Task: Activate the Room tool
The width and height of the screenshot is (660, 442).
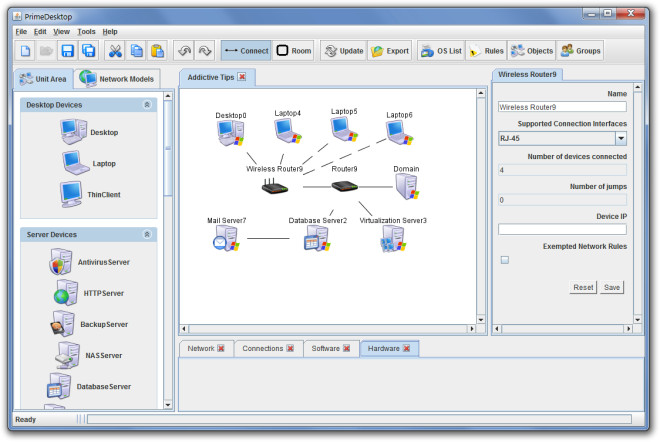Action: tap(294, 51)
